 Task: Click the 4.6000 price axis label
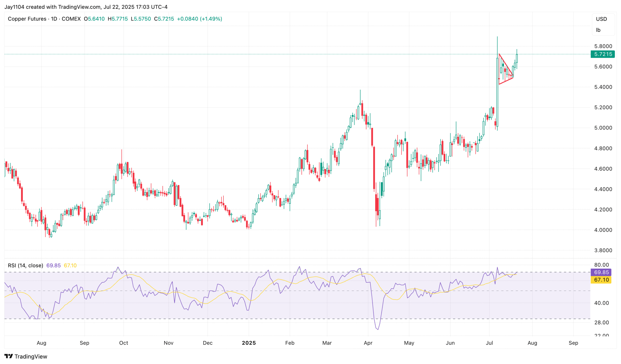tap(603, 169)
